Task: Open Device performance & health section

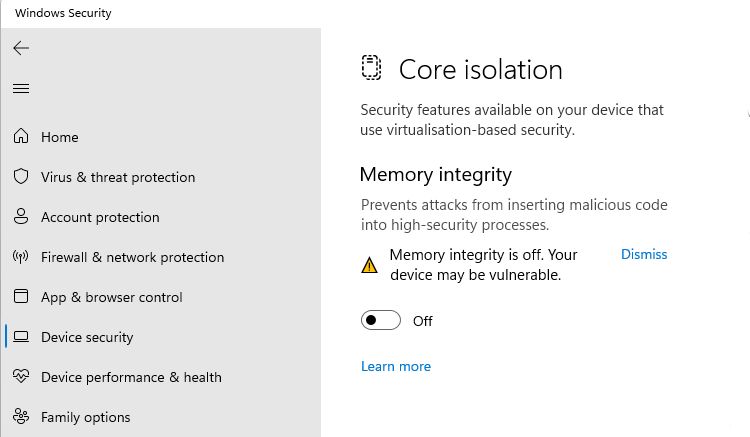Action: tap(132, 377)
